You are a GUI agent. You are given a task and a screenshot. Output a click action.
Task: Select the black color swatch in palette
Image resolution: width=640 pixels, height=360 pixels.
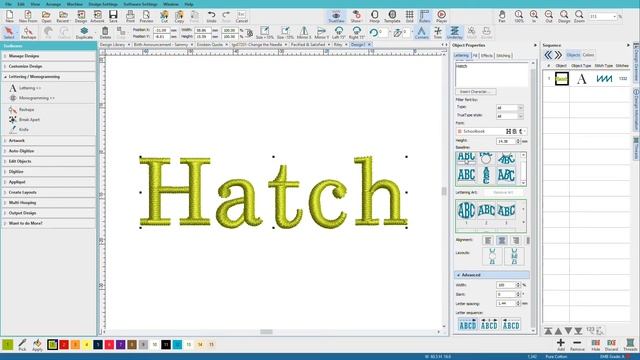166,345
